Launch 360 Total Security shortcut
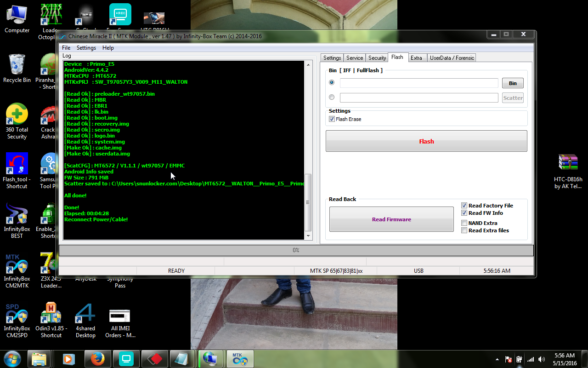This screenshot has height=368, width=588. [17, 121]
